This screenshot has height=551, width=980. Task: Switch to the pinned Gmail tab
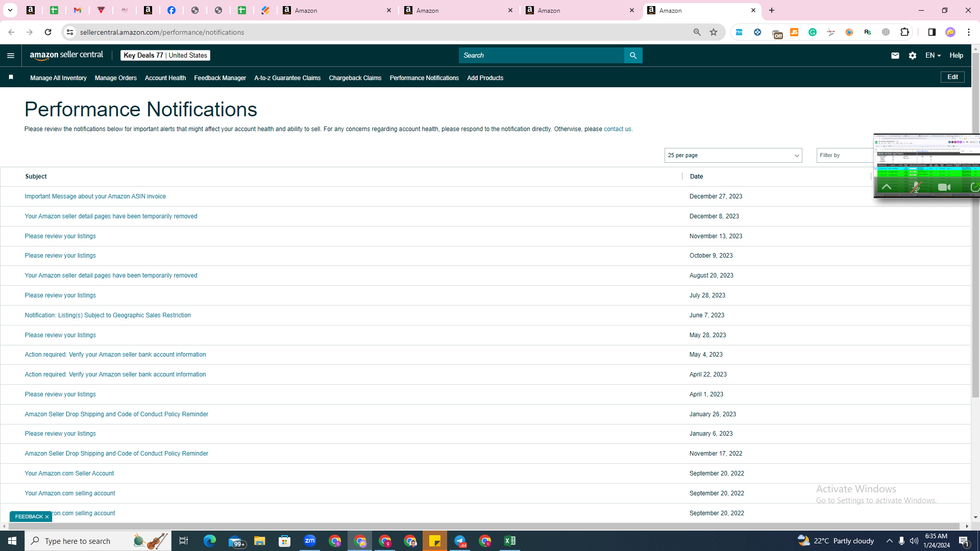[78, 10]
